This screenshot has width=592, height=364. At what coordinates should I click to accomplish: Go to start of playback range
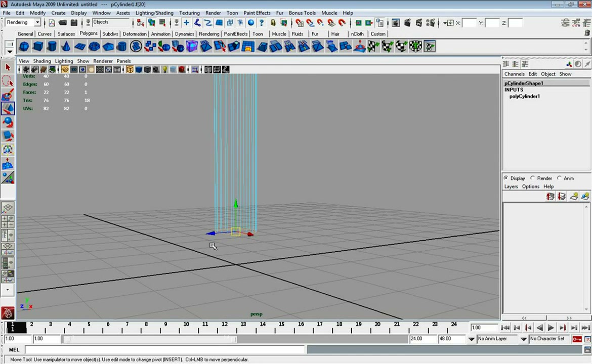pyautogui.click(x=505, y=328)
